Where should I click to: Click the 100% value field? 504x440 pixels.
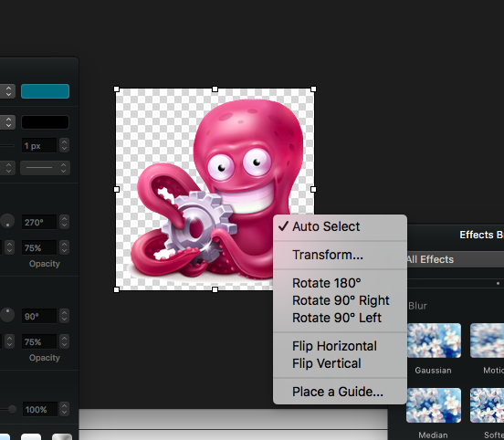[x=40, y=410]
